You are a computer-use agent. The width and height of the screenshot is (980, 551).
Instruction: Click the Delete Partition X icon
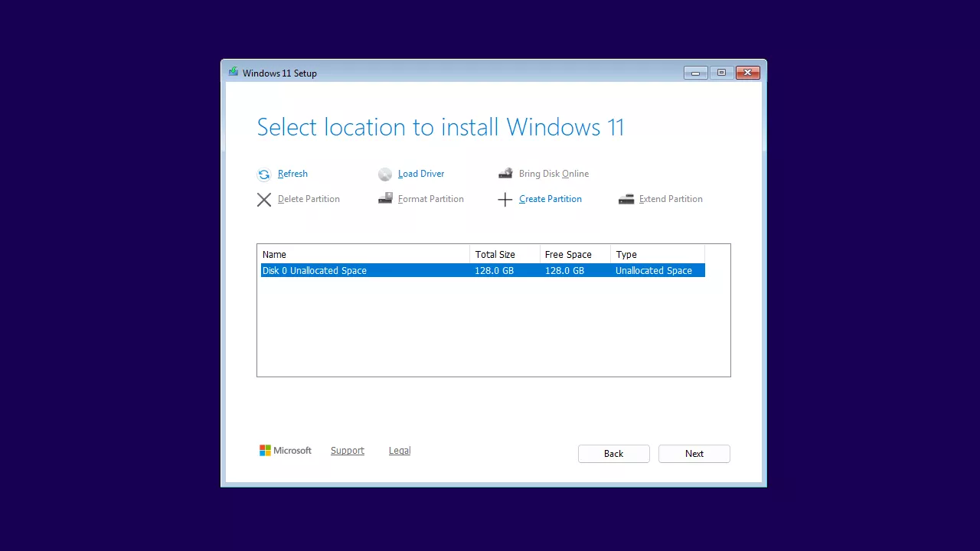pos(264,199)
